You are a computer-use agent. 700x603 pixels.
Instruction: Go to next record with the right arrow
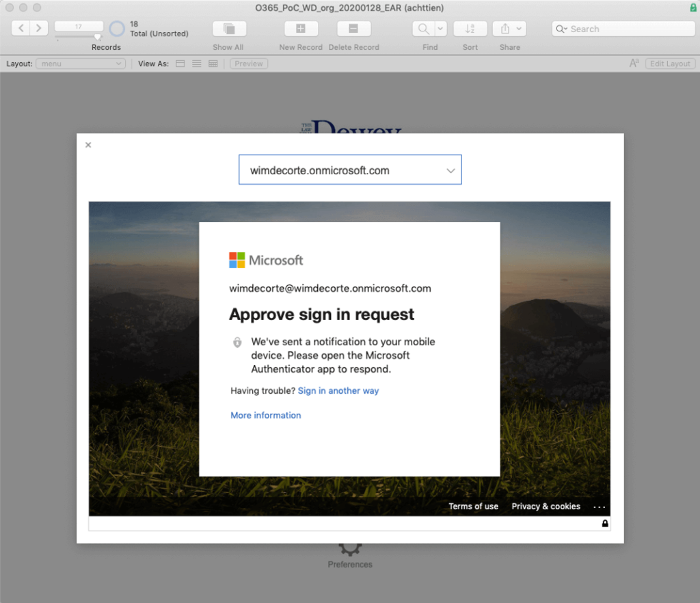point(39,29)
